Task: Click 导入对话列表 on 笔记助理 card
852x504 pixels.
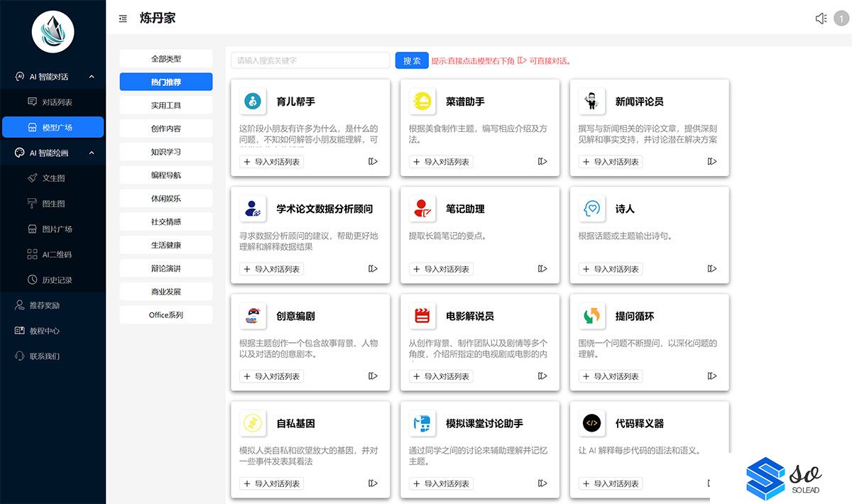Action: [441, 269]
